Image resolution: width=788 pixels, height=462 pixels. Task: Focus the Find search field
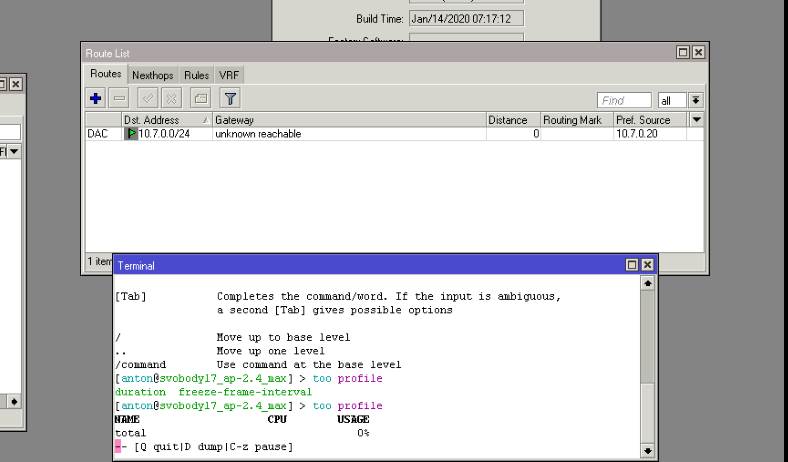[624, 100]
